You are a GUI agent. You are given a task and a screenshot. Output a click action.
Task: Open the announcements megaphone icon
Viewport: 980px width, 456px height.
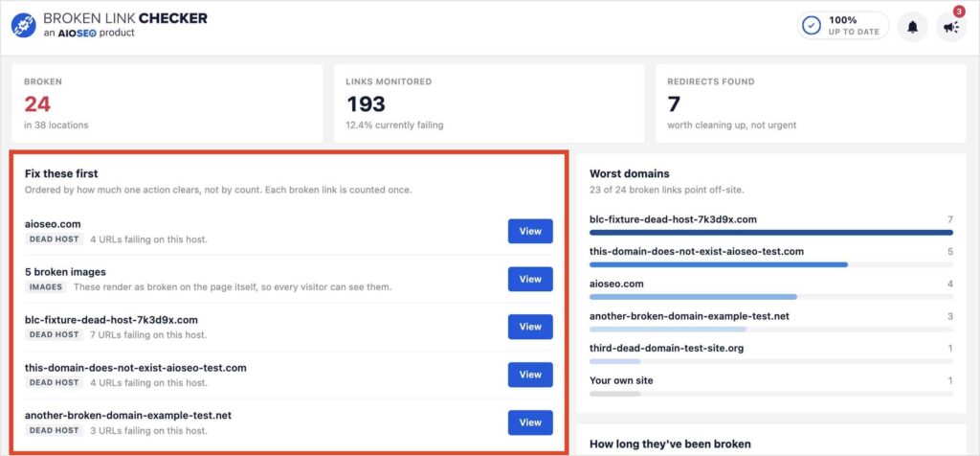click(x=951, y=27)
